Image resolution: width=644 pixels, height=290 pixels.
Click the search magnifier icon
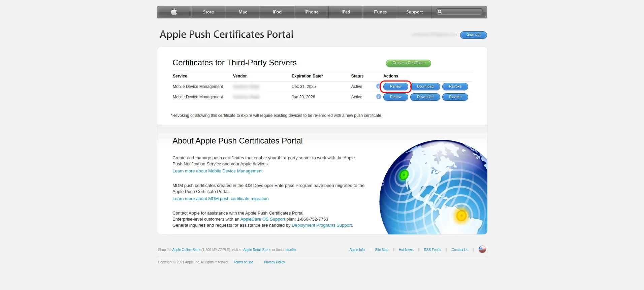tap(440, 12)
